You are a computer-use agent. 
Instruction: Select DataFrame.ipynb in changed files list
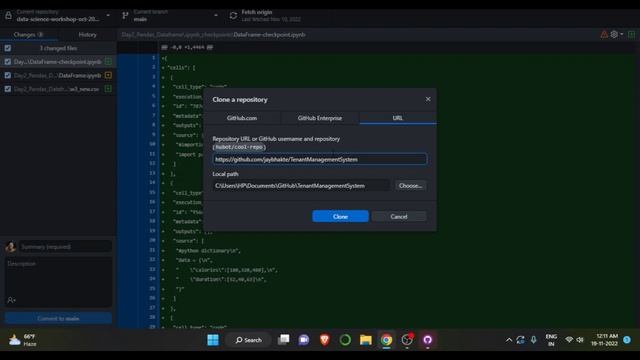tap(58, 76)
